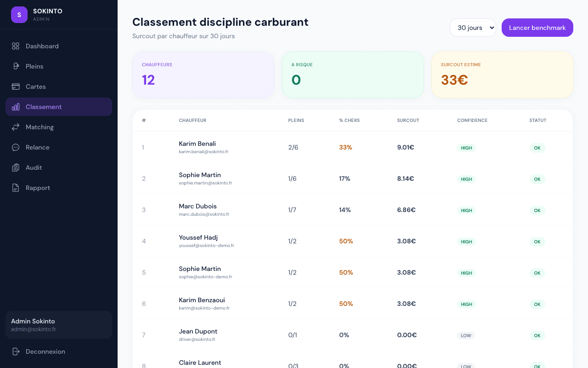The width and height of the screenshot is (588, 368).
Task: Select the Dashboard icon in the sidebar
Action: (15, 46)
